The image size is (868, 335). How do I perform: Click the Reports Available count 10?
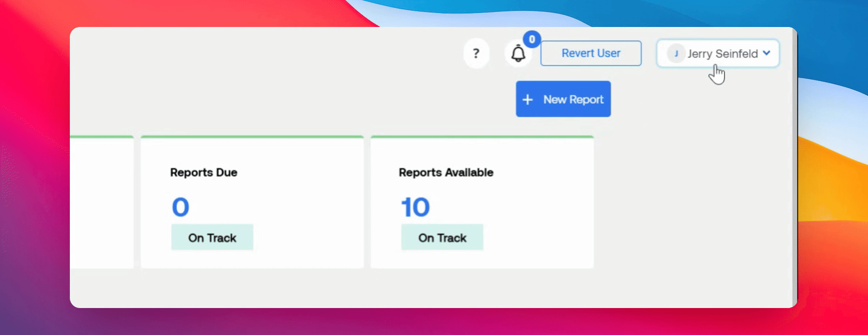point(415,207)
